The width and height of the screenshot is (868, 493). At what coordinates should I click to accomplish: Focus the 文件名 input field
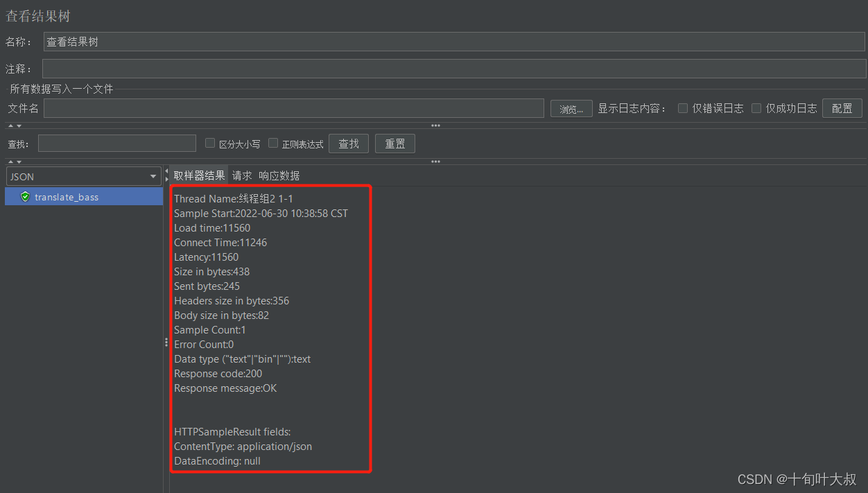[294, 108]
